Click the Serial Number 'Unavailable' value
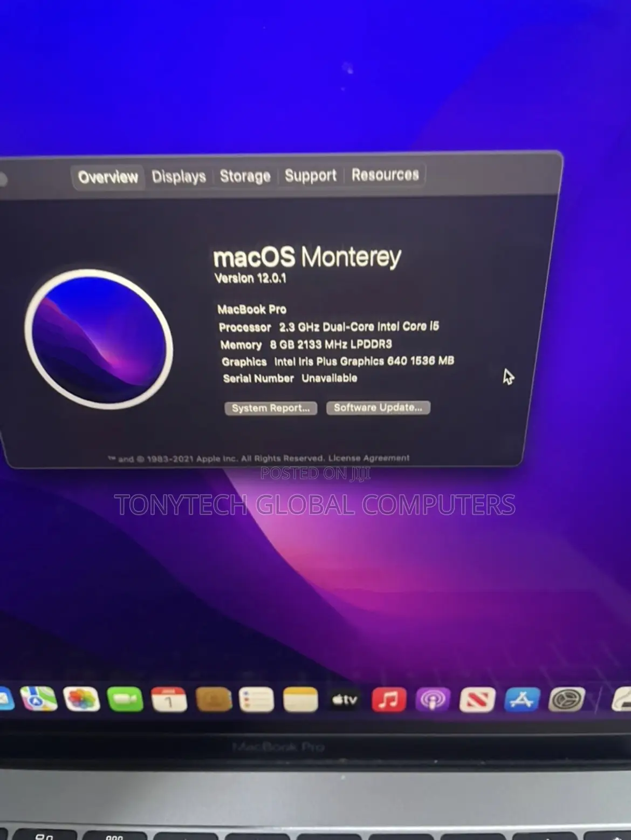This screenshot has width=631, height=840. click(329, 378)
